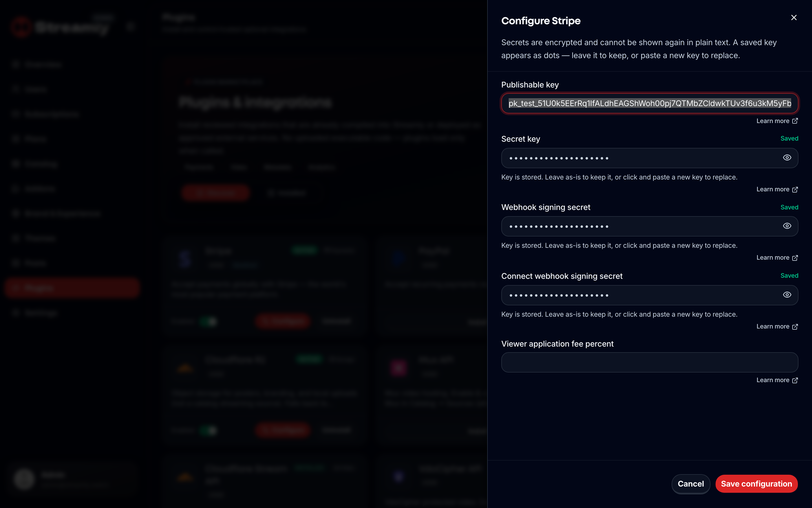Open Learn more link under Connect webhook secret
This screenshot has height=508, width=812.
777,327
